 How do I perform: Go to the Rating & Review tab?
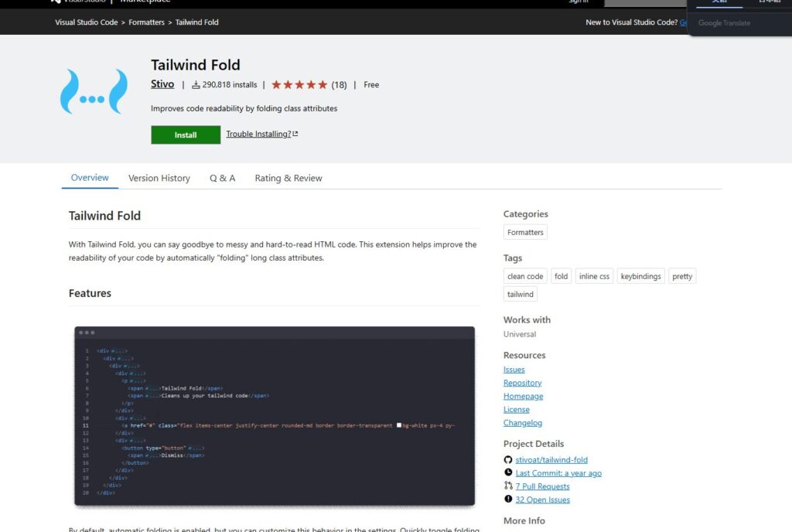288,178
